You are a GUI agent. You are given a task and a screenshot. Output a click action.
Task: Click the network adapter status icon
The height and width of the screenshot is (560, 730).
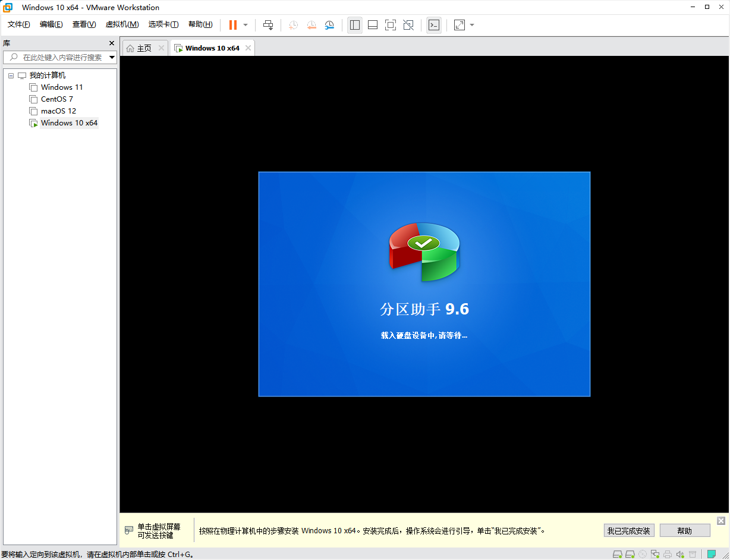click(x=655, y=554)
